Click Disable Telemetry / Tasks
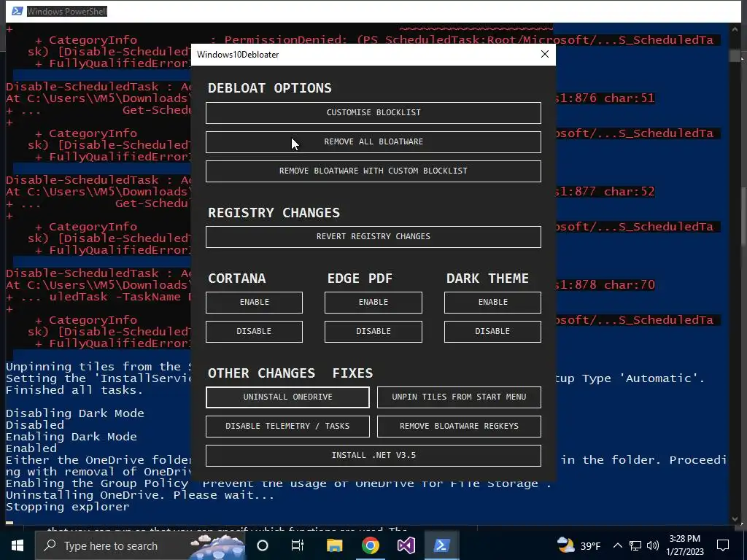 click(287, 426)
